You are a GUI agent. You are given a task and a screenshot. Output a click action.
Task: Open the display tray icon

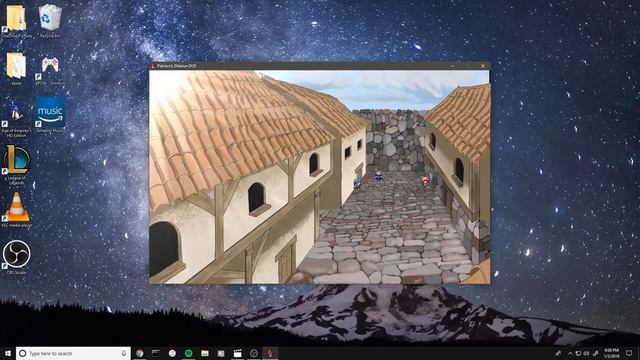(x=578, y=353)
